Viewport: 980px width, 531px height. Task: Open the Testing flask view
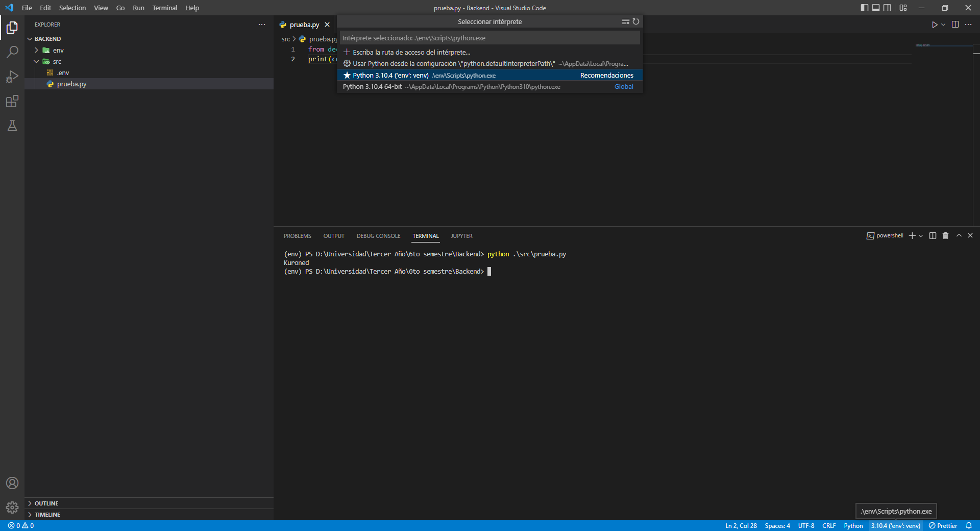(x=12, y=126)
